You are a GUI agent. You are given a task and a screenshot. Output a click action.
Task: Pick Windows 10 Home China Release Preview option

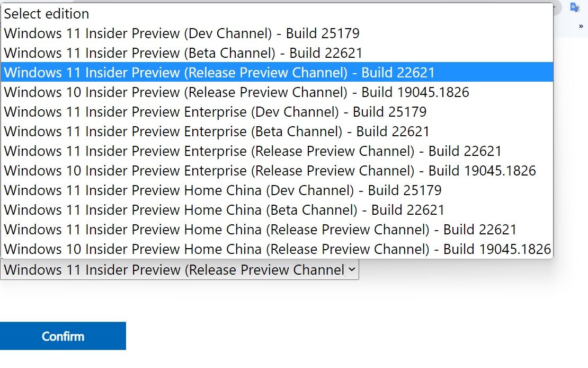tap(277, 249)
